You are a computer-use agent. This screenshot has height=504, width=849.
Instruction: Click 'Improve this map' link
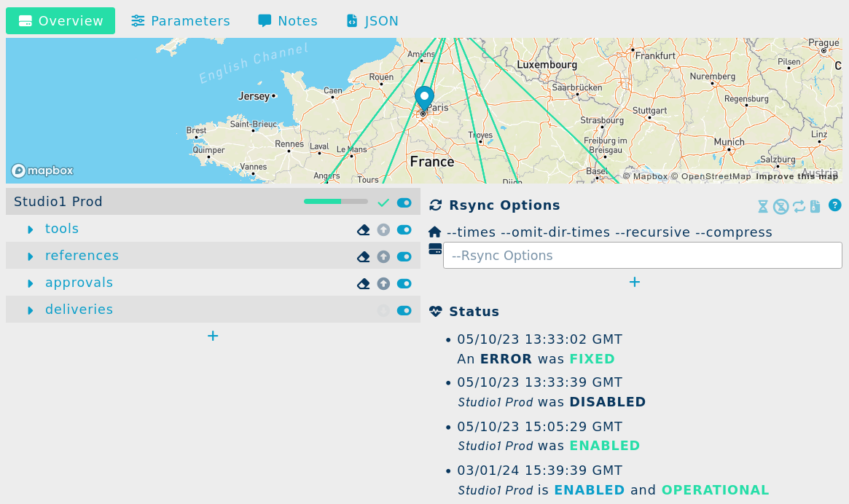pos(797,176)
